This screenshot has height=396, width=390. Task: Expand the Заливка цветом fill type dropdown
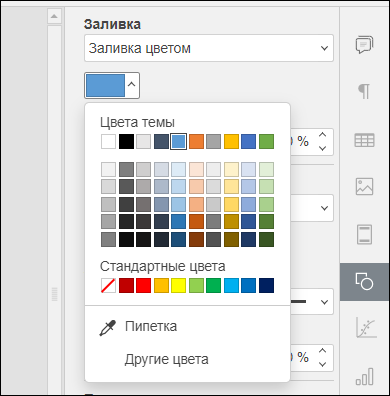point(209,48)
